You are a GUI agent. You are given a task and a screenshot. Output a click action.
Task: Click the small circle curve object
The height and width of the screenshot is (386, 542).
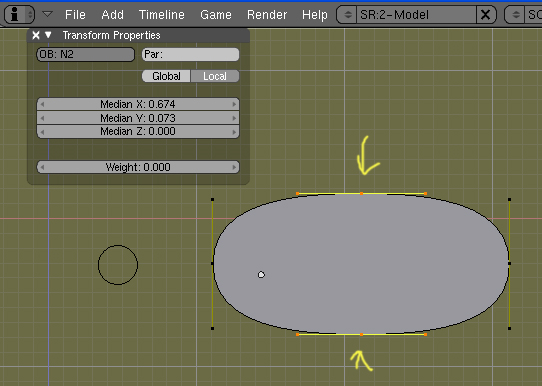pos(118,265)
